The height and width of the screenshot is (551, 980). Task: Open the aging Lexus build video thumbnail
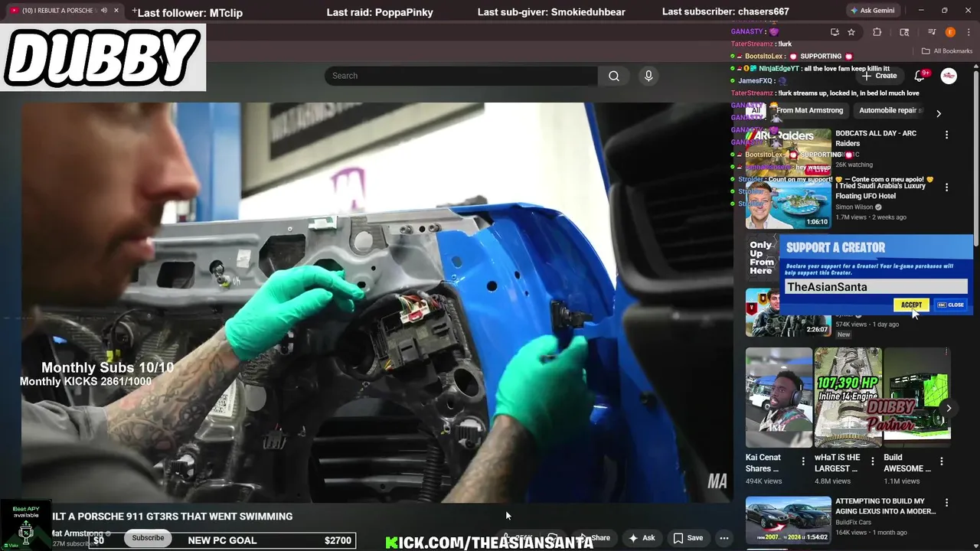(788, 520)
